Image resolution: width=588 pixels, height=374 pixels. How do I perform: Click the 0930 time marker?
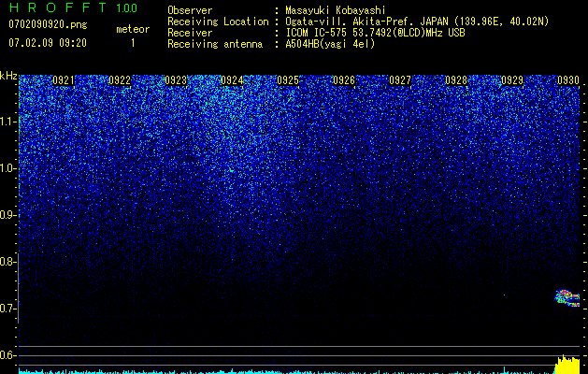pyautogui.click(x=568, y=79)
